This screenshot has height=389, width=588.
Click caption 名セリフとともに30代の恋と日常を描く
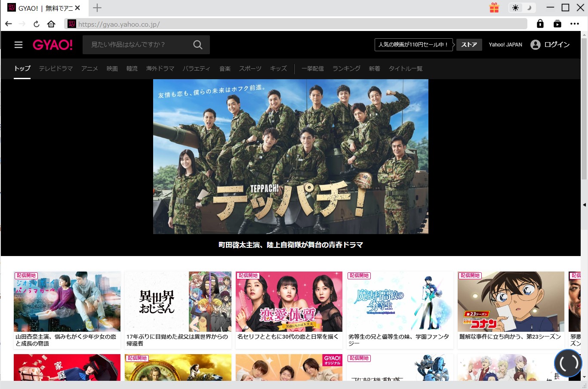[288, 337]
